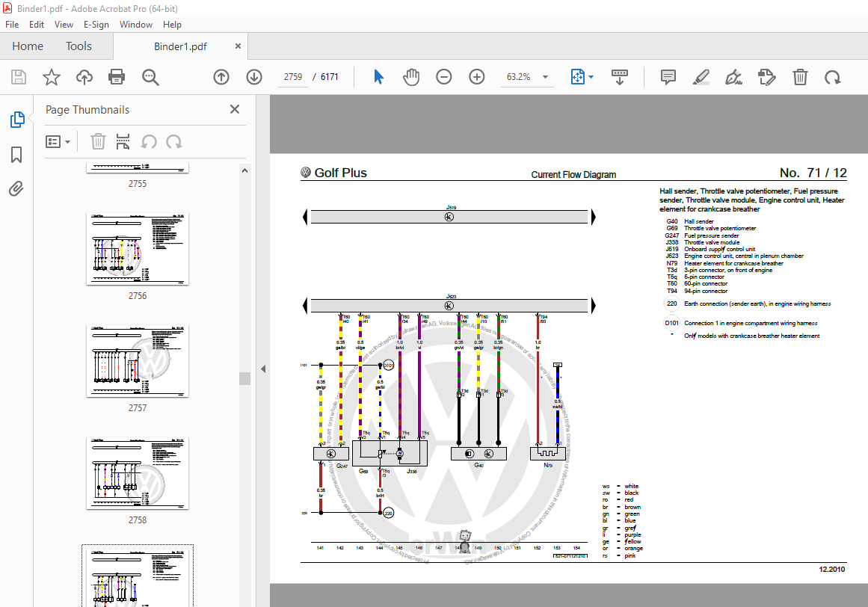Viewport: 868px width, 607px height.
Task: Open the File menu
Action: click(12, 25)
